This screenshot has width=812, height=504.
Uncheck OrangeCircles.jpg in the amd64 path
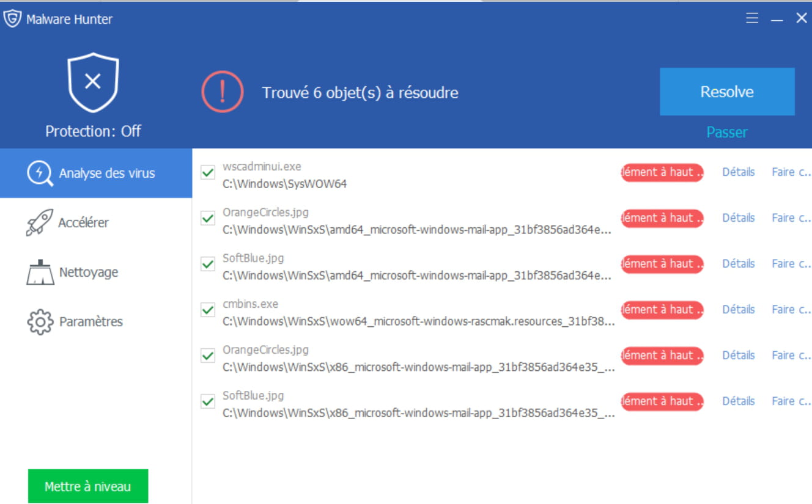coord(208,219)
